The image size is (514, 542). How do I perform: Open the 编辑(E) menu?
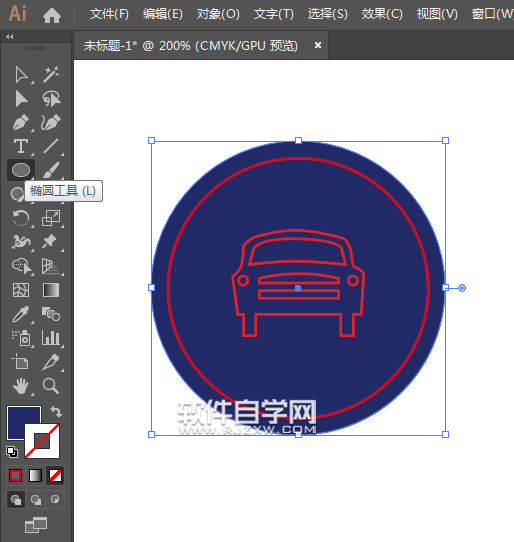163,14
